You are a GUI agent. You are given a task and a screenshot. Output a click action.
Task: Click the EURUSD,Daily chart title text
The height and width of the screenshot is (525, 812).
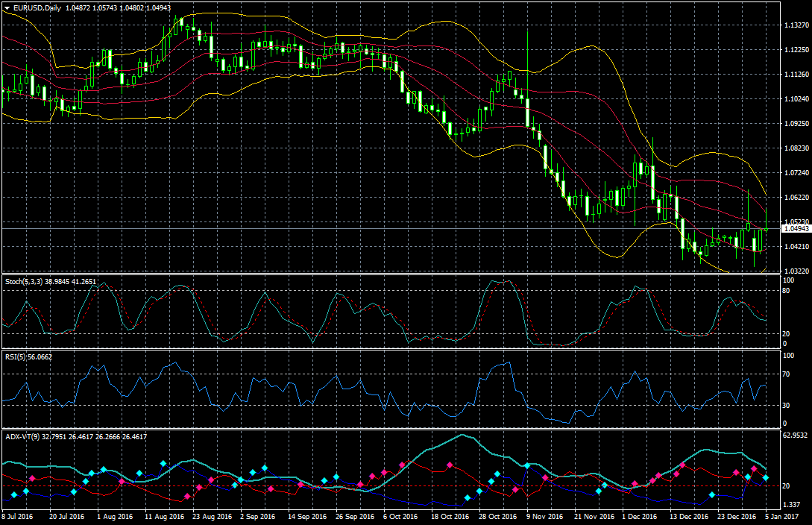pyautogui.click(x=37, y=7)
